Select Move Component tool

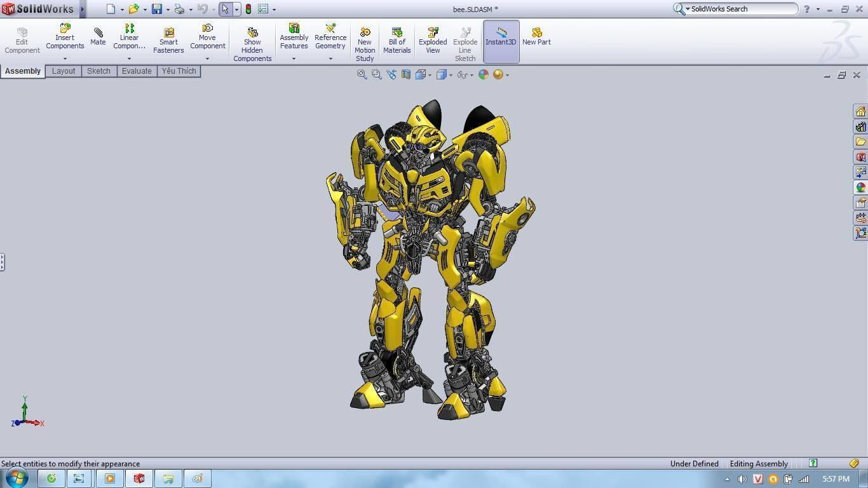(207, 37)
